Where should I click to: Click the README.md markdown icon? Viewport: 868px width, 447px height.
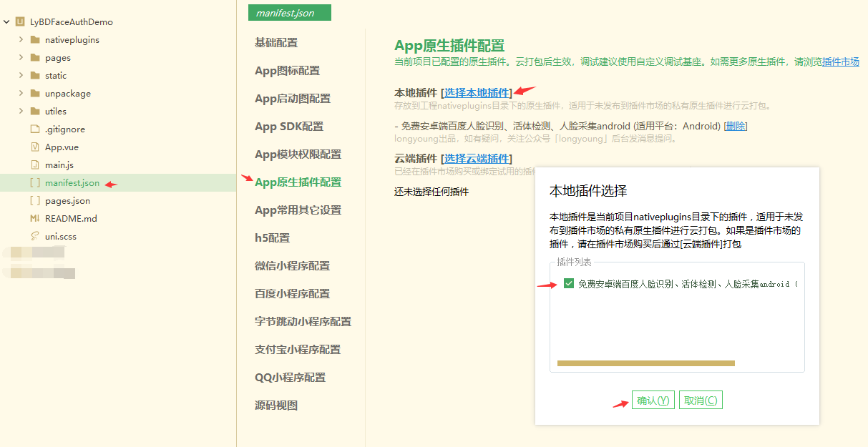pyautogui.click(x=35, y=219)
